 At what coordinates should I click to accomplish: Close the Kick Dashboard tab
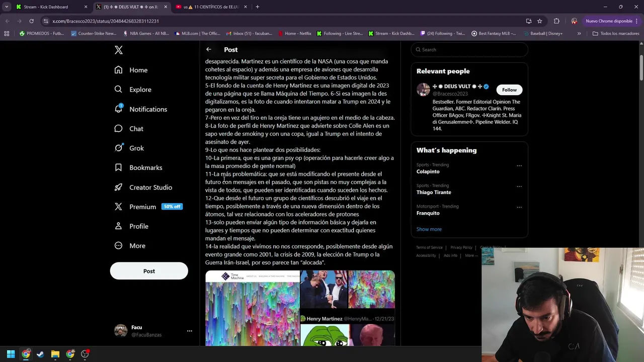pos(86,7)
